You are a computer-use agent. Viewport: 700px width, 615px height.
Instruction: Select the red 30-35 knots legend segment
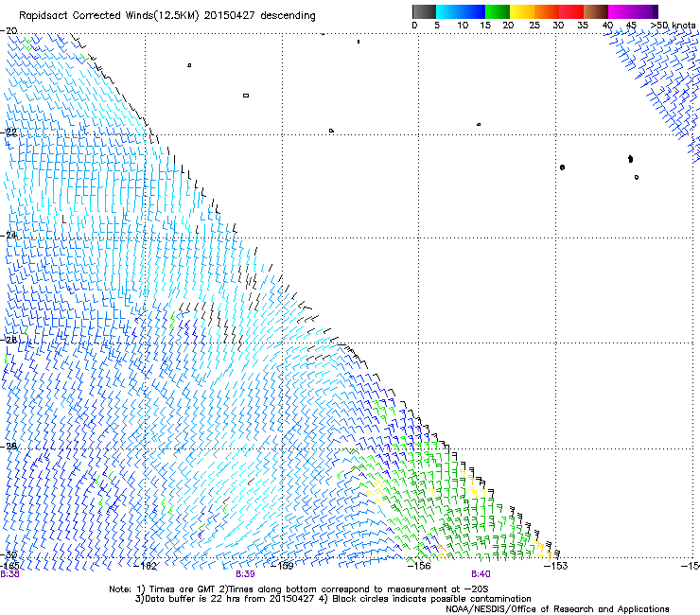coord(571,11)
